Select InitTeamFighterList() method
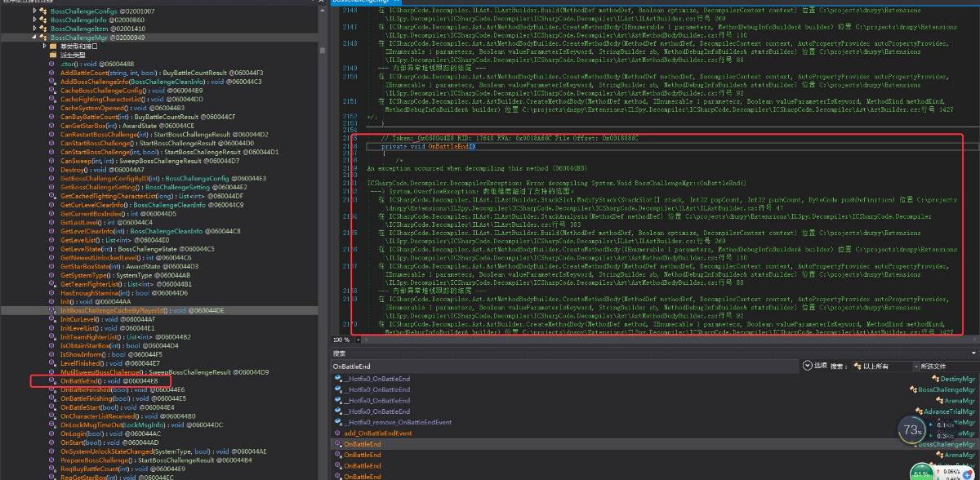Image resolution: width=980 pixels, height=480 pixels. click(x=125, y=336)
